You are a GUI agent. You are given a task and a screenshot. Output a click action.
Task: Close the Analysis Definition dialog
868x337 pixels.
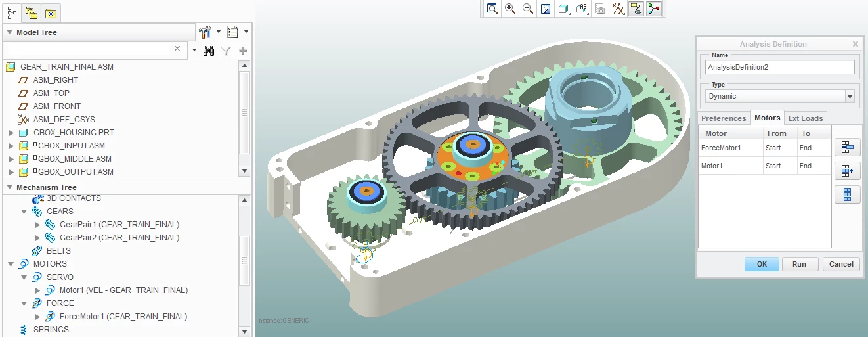(x=855, y=44)
